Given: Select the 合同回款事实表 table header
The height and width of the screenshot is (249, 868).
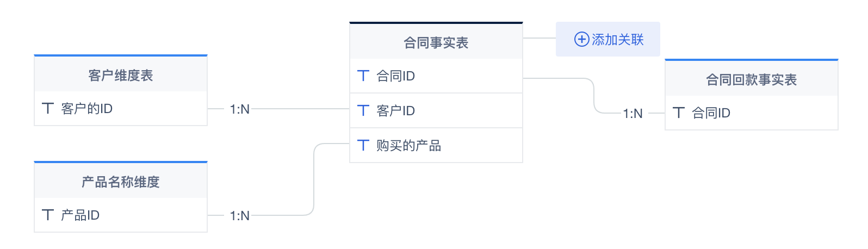Looking at the screenshot, I should point(751,79).
